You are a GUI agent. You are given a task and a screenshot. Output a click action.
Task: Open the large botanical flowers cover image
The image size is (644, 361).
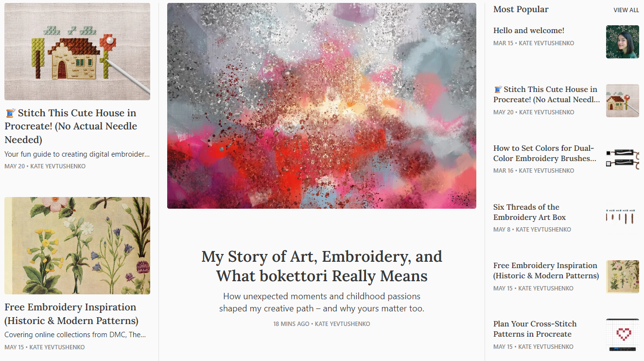(77, 245)
